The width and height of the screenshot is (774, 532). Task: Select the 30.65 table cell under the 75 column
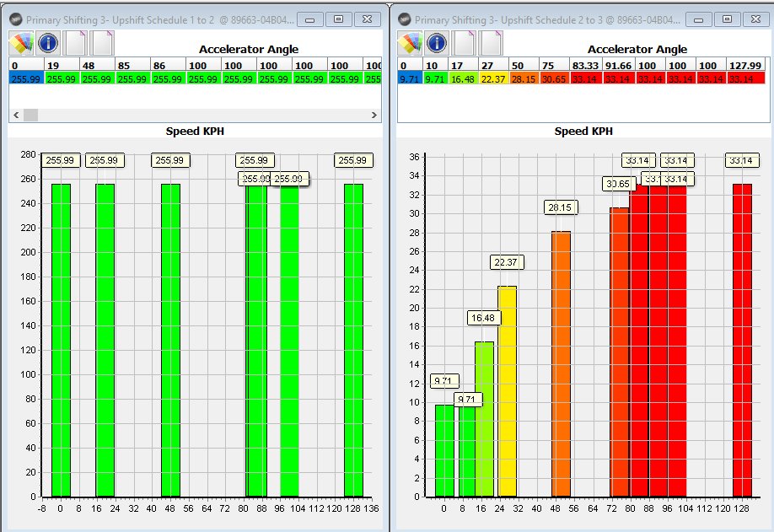[554, 78]
